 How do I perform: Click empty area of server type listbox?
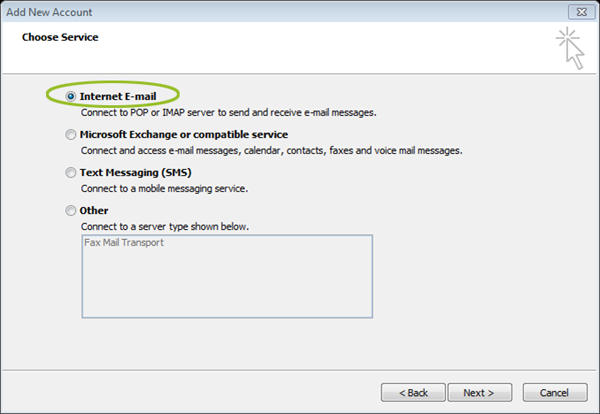pyautogui.click(x=227, y=283)
